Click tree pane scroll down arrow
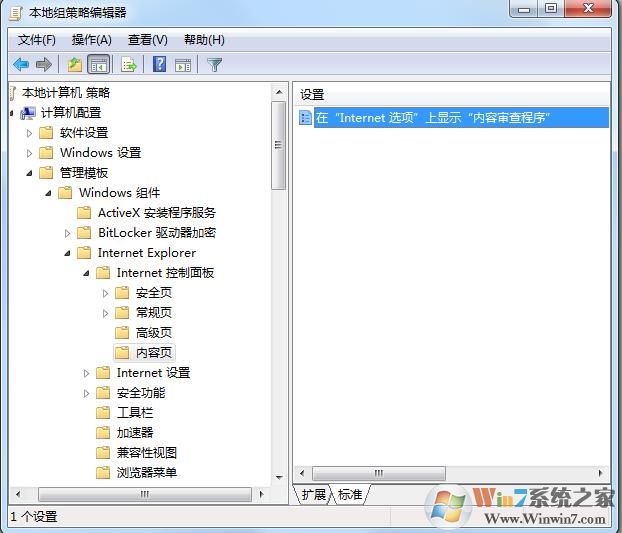Screen dimensions: 622x533 point(279,477)
